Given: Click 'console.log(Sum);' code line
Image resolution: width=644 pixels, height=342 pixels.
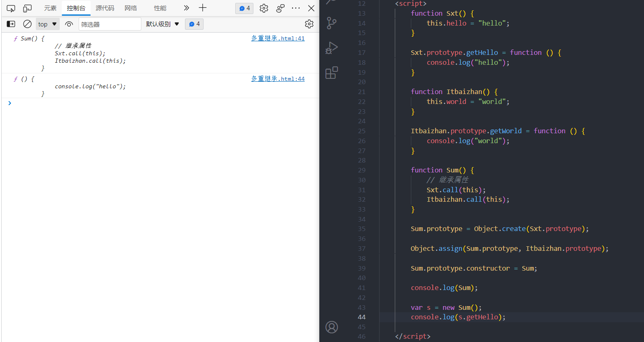Looking at the screenshot, I should 444,288.
